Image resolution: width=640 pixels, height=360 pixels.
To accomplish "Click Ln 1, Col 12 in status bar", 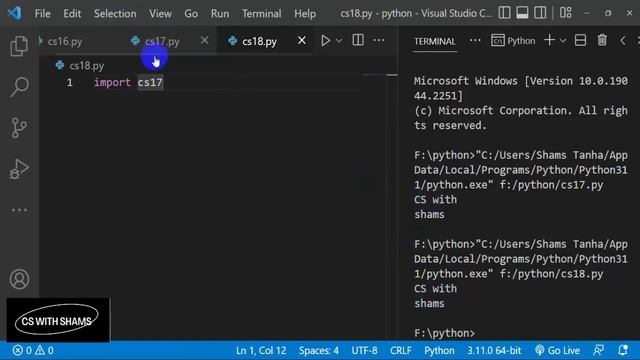I will [x=261, y=351].
